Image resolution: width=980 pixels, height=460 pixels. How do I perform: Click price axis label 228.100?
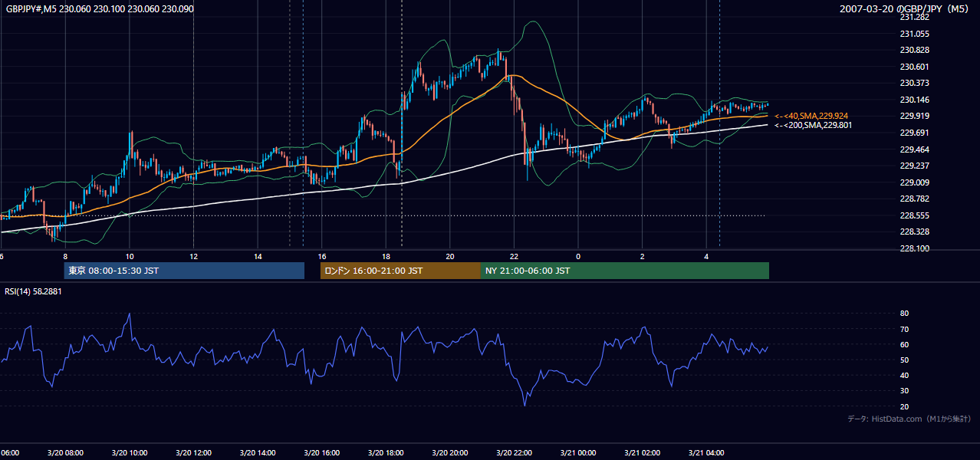915,248
